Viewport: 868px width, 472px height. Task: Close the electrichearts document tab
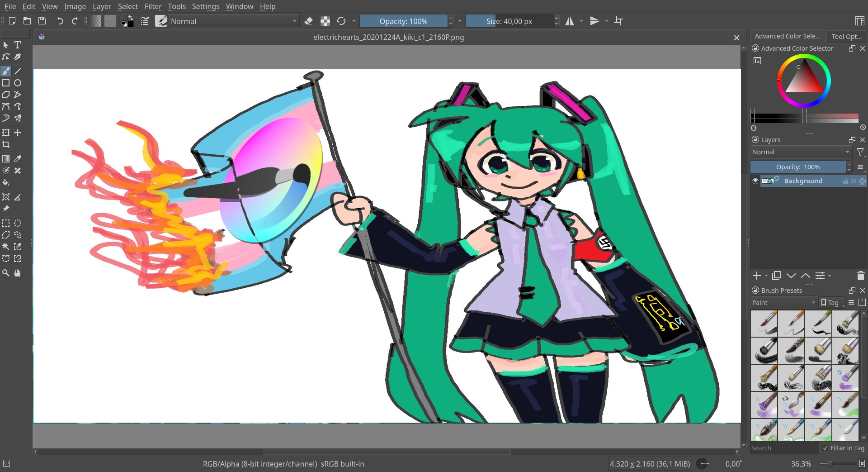(x=736, y=38)
